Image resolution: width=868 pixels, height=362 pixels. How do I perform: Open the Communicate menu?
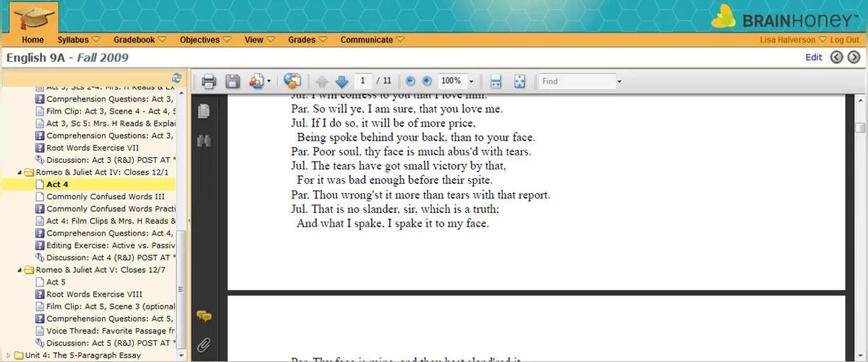coord(372,40)
